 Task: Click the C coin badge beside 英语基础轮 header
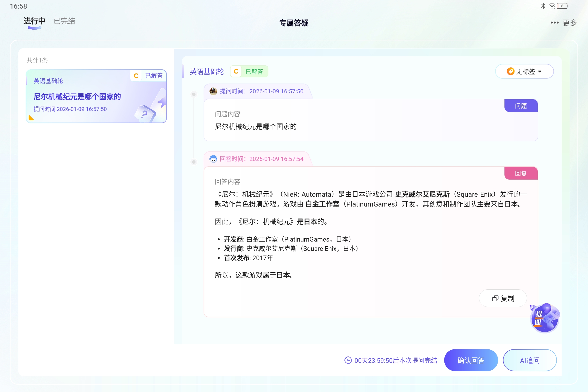(235, 71)
